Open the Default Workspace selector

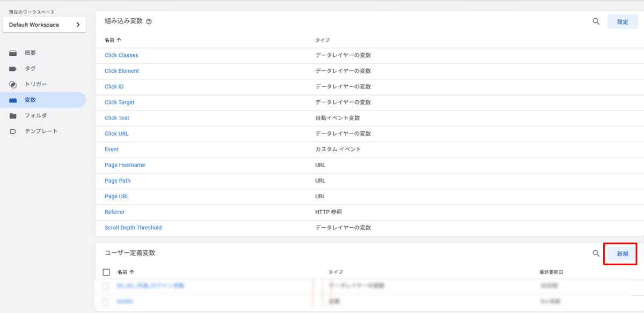coord(44,25)
